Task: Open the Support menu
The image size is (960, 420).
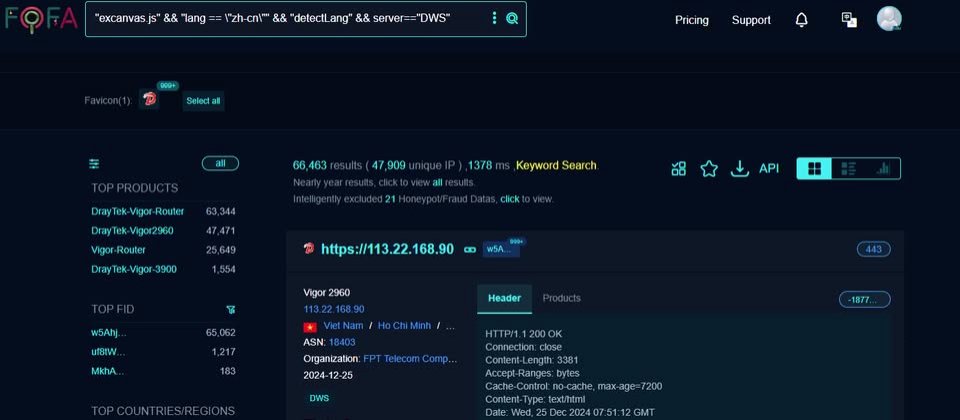Action: [751, 20]
